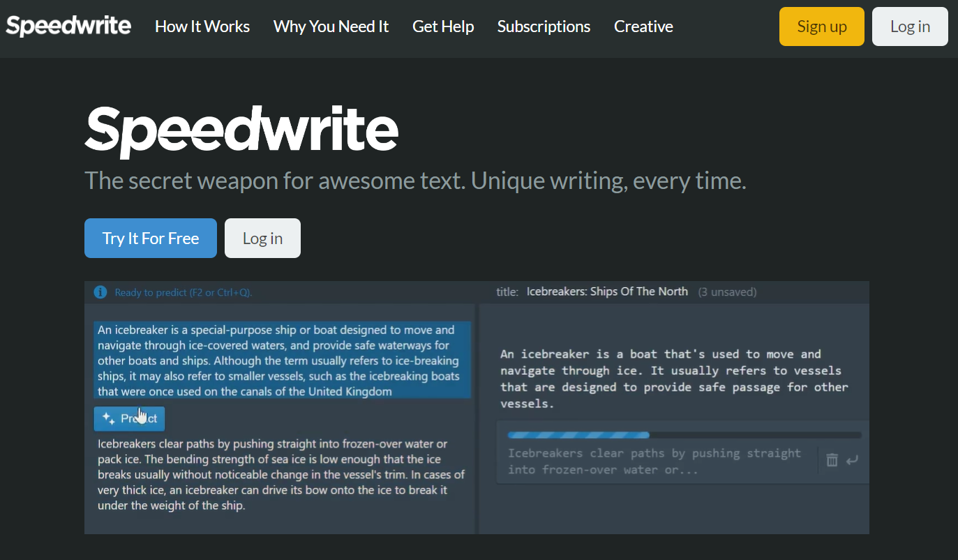
Task: Select the Creative nav item
Action: pyautogui.click(x=643, y=27)
